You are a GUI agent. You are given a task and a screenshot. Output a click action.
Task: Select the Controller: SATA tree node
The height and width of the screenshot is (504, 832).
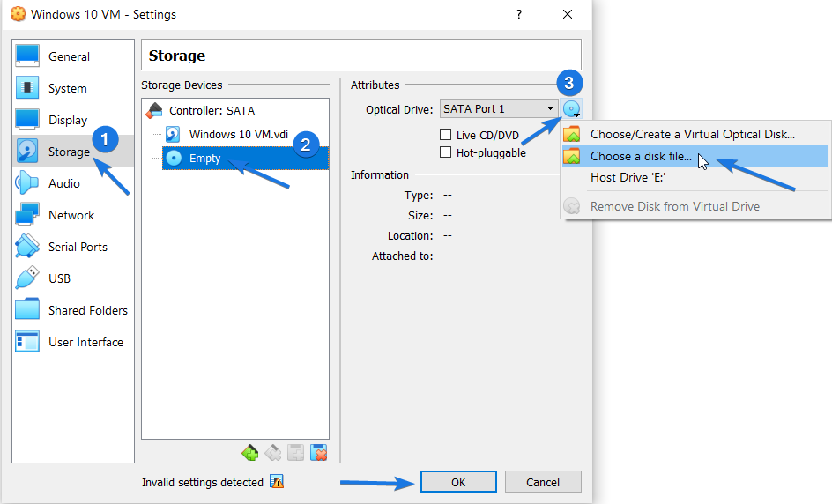click(212, 110)
